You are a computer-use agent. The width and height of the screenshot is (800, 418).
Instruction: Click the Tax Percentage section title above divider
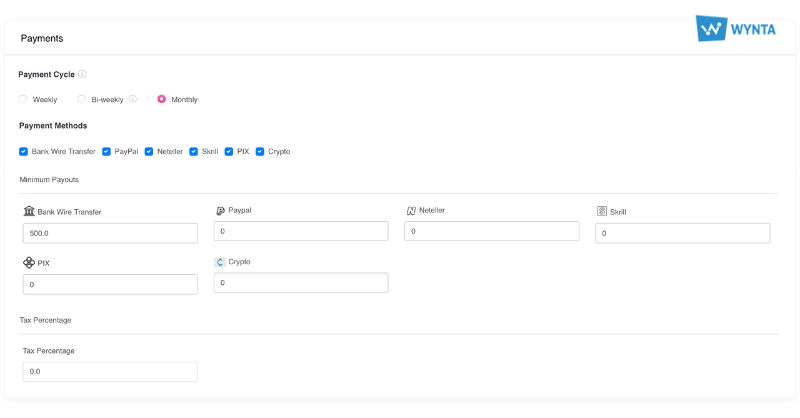click(x=45, y=320)
